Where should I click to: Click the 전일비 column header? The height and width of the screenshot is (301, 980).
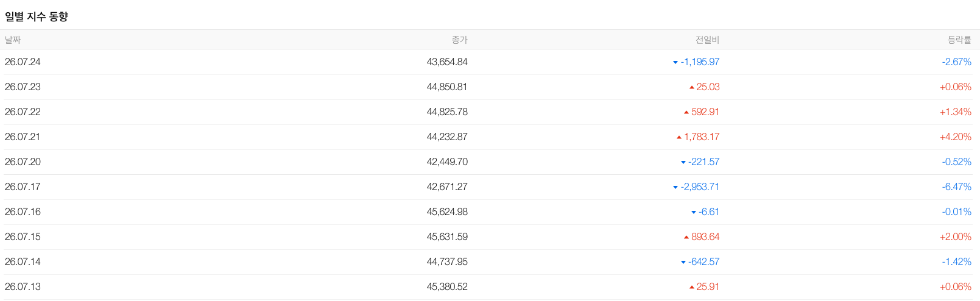(707, 40)
